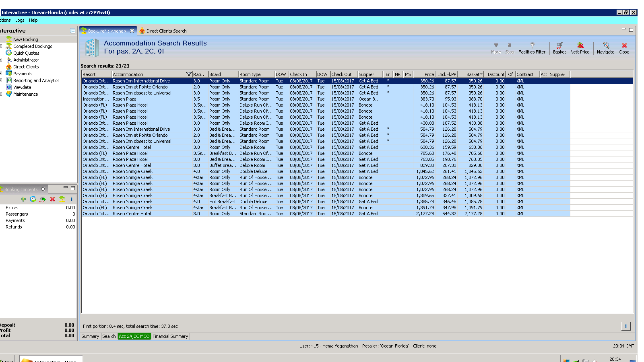Sort by the Resort column header
Viewport: 644px width, 362px height.
pos(97,74)
